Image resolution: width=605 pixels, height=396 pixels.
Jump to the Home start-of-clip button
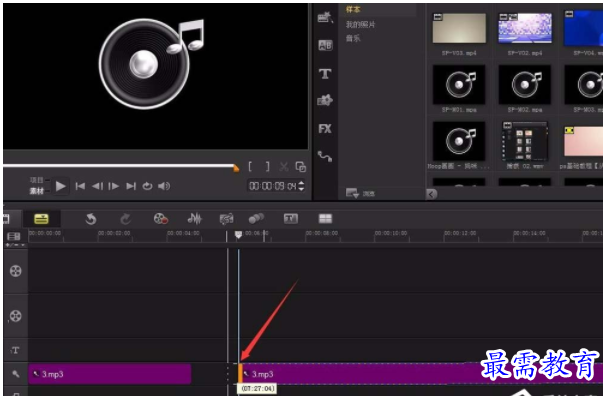tap(80, 186)
